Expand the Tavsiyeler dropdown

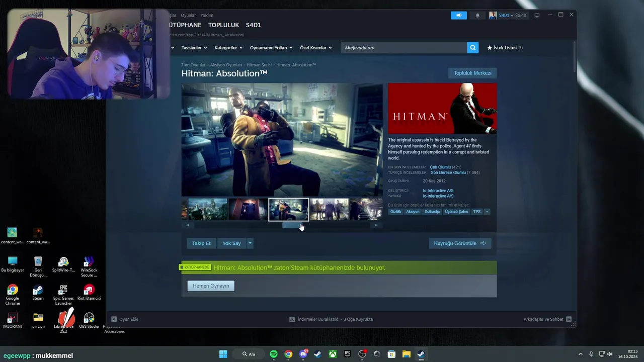[194, 48]
